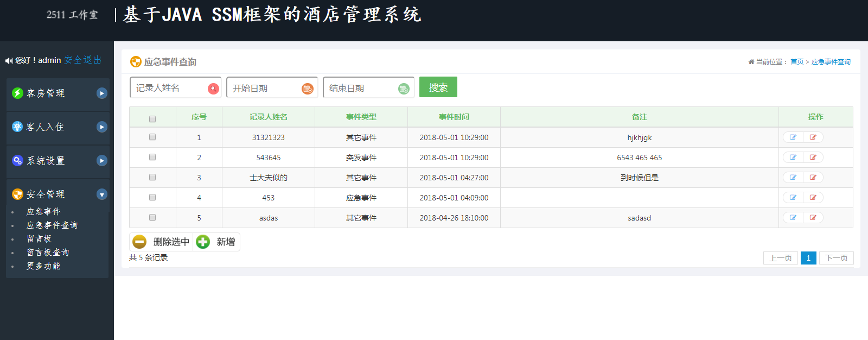Image resolution: width=868 pixels, height=340 pixels.
Task: Click the blue edit icon for row asdas
Action: (793, 218)
